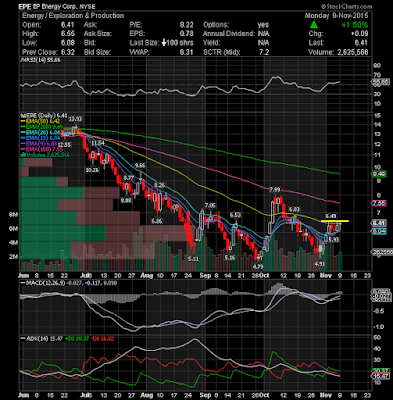Click the 13.93 high annotation on chart
The width and height of the screenshot is (393, 400).
coord(75,119)
